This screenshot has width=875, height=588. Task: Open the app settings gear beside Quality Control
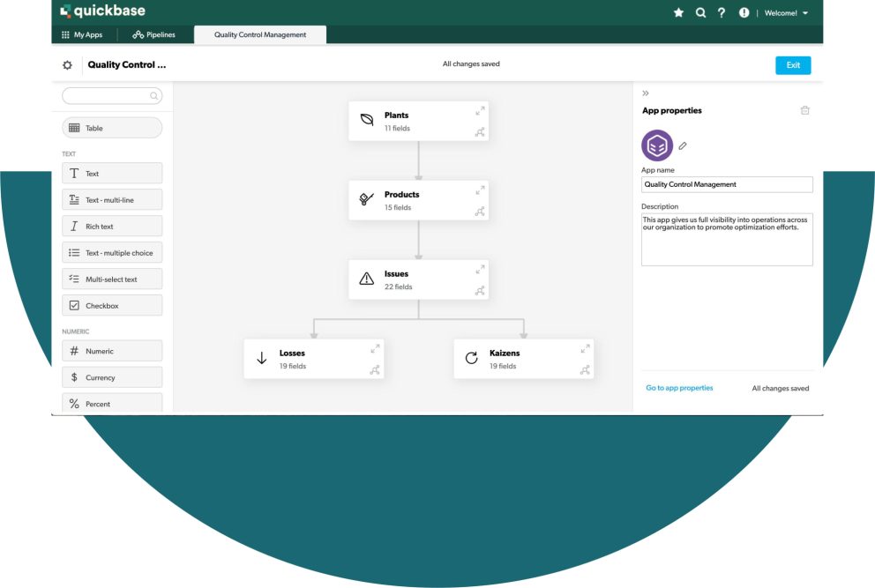tap(66, 64)
